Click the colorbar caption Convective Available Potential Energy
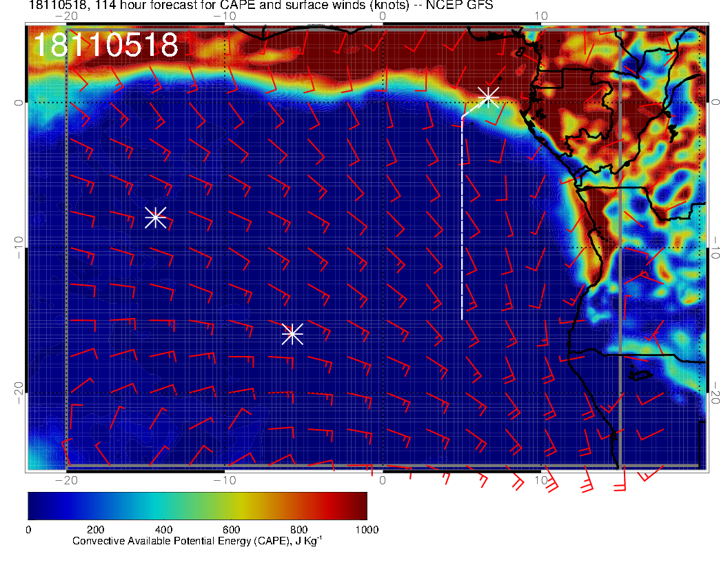 [196, 542]
